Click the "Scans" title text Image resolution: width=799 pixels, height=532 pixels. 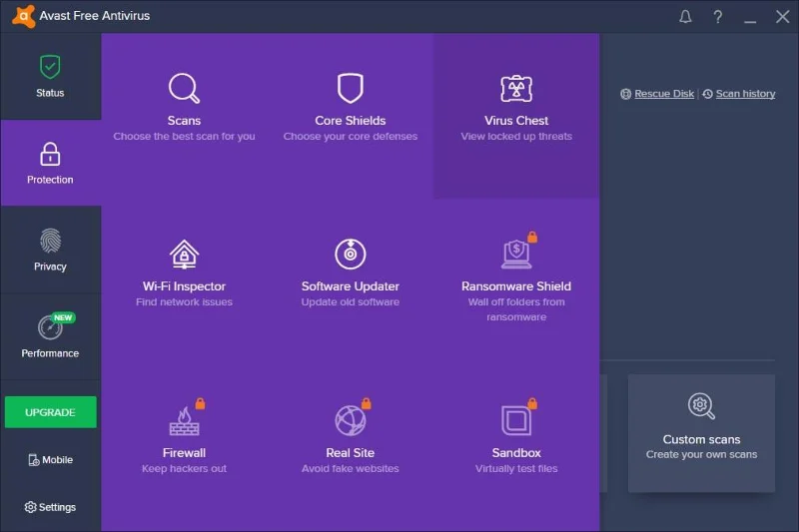coord(184,121)
